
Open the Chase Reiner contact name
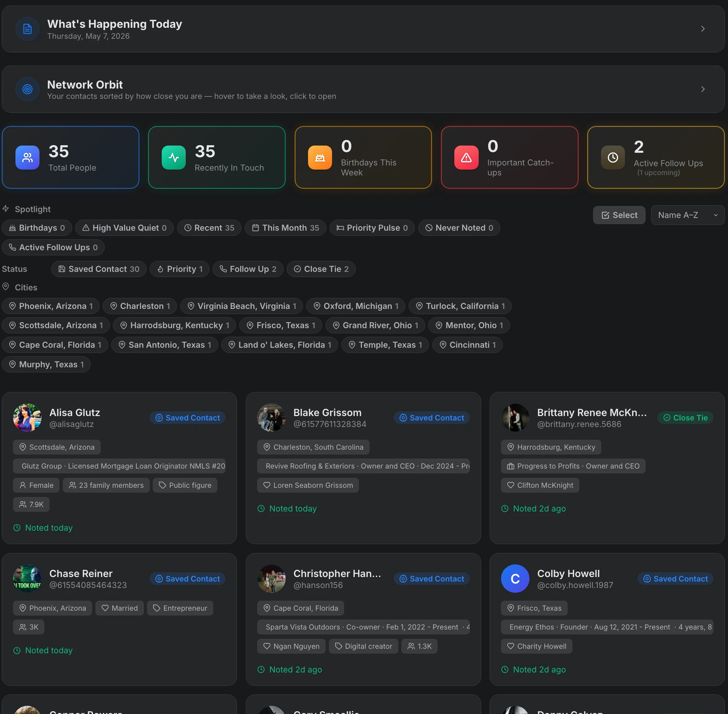coord(81,573)
